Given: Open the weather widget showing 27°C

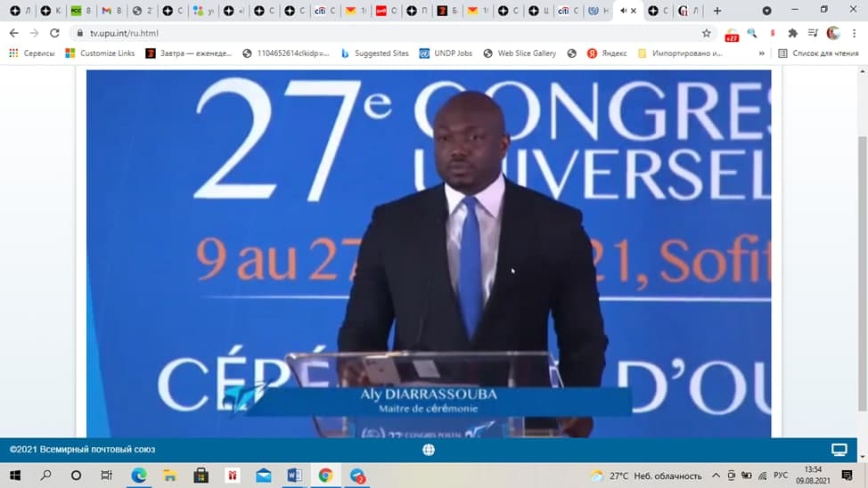Looking at the screenshot, I should point(646,476).
